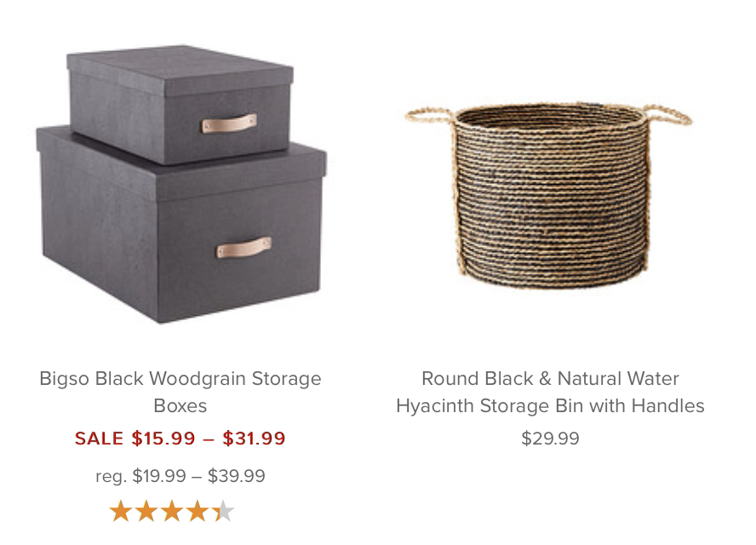Open the Bigso Black Woodgrain Storage Boxes image
This screenshot has height=545, width=756.
pos(181,184)
